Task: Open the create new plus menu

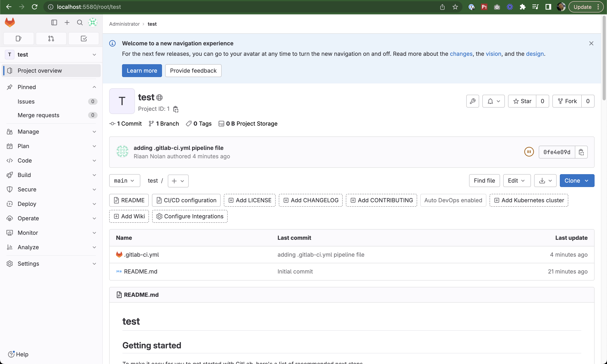Action: coord(67,22)
